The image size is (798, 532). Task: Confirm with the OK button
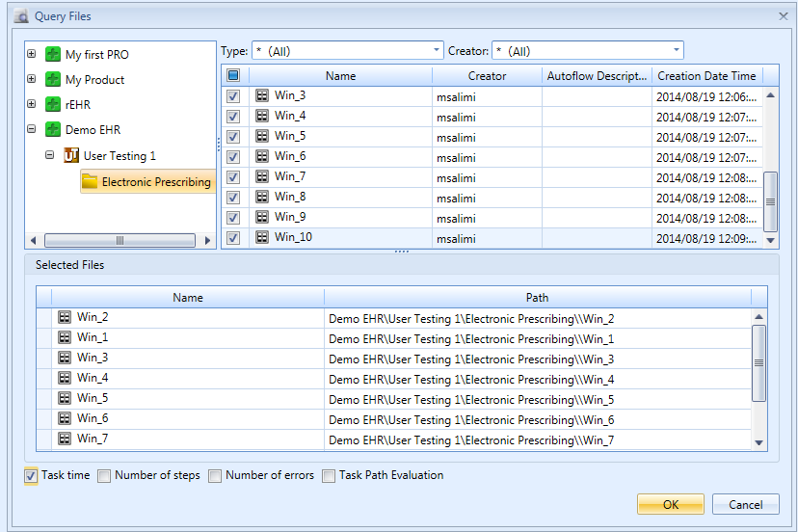tap(671, 504)
